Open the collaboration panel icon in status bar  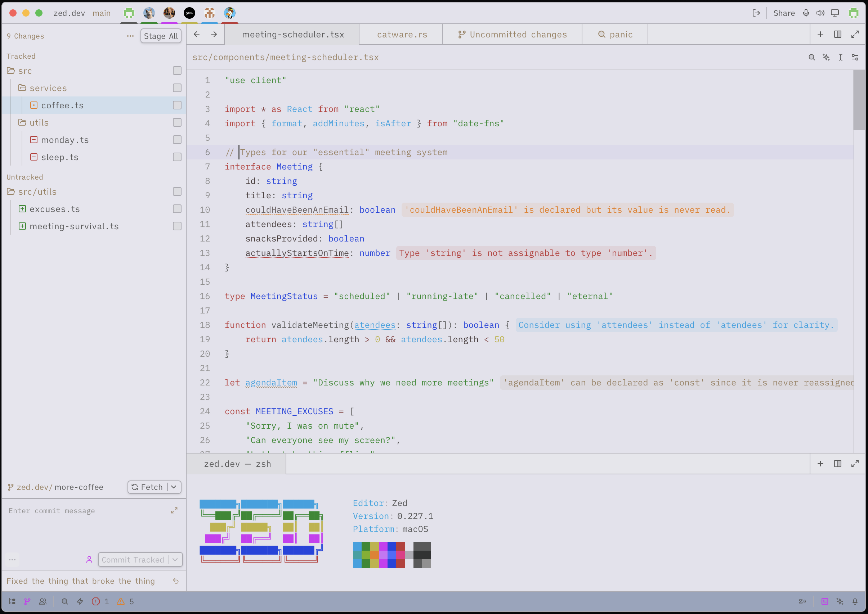pos(43,601)
